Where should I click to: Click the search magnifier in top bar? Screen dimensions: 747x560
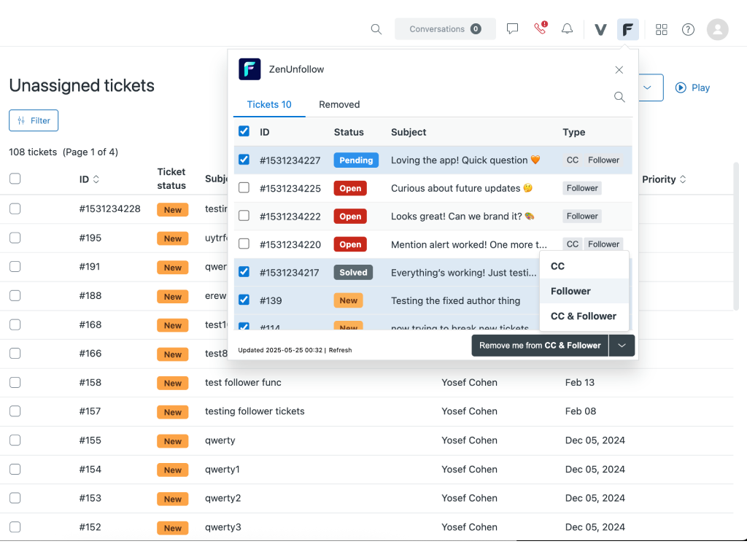(376, 29)
